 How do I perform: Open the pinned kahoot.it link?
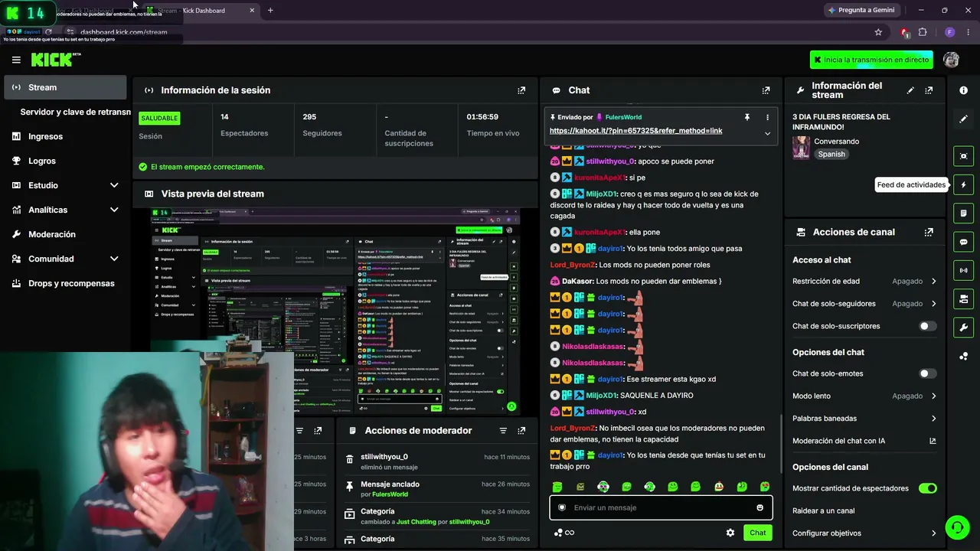[635, 131]
